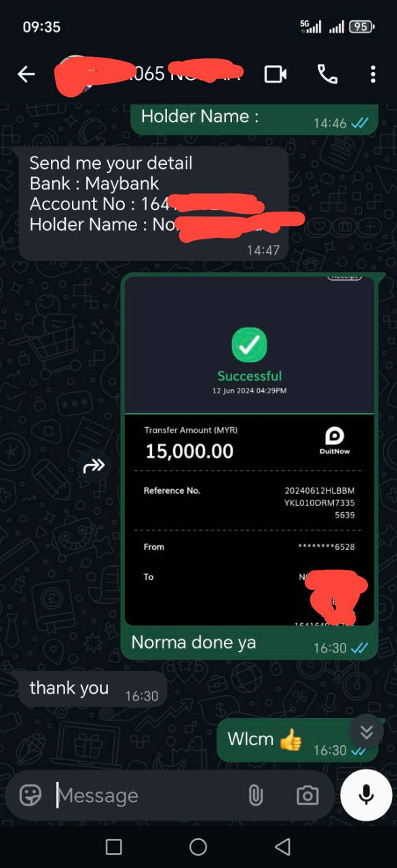Viewport: 397px width, 868px height.
Task: Open the DuitNow transfer receipt image
Action: (x=249, y=451)
